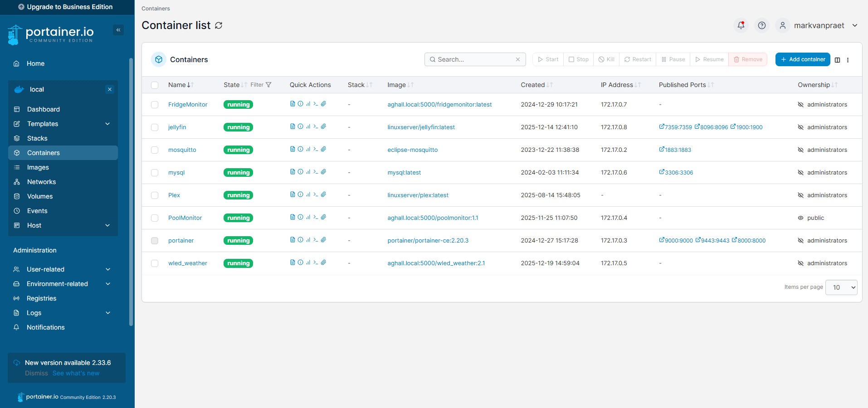Expand the Templates sidebar section
868x408 pixels.
[107, 124]
